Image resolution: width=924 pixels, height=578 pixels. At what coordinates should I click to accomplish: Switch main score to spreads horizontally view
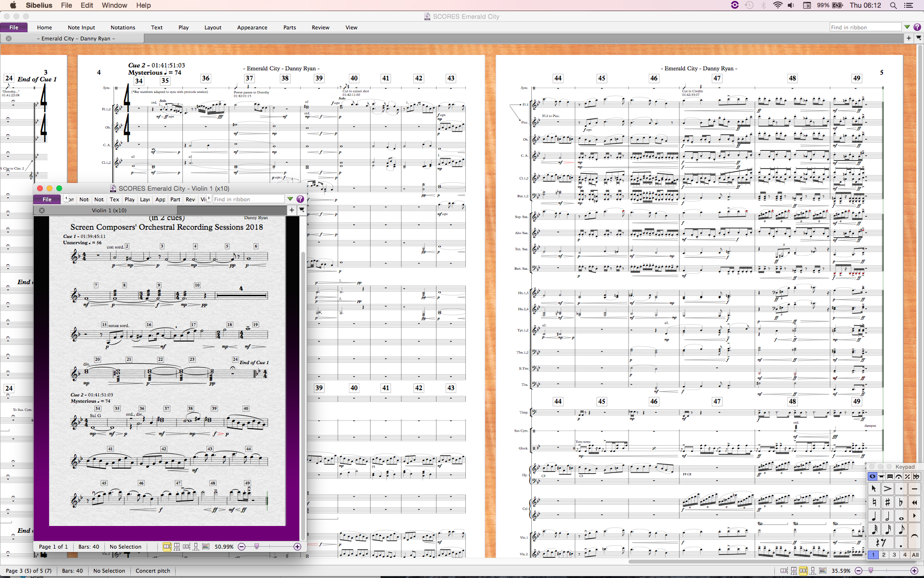click(x=784, y=571)
